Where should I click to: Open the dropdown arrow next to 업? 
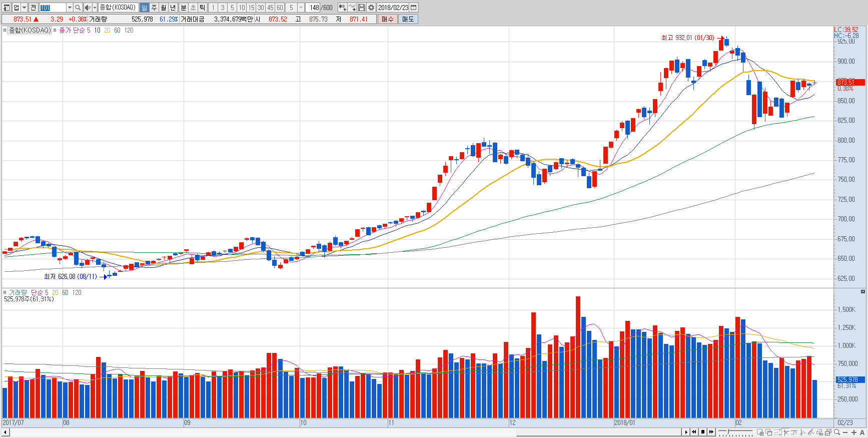pyautogui.click(x=24, y=8)
